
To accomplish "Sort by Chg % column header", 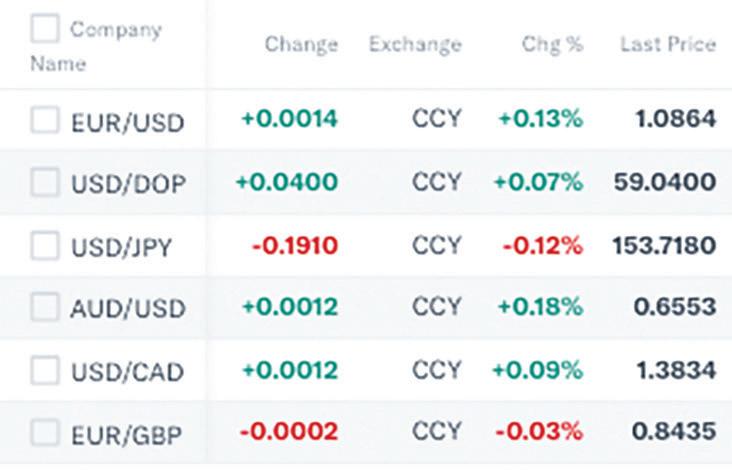I will tap(552, 45).
